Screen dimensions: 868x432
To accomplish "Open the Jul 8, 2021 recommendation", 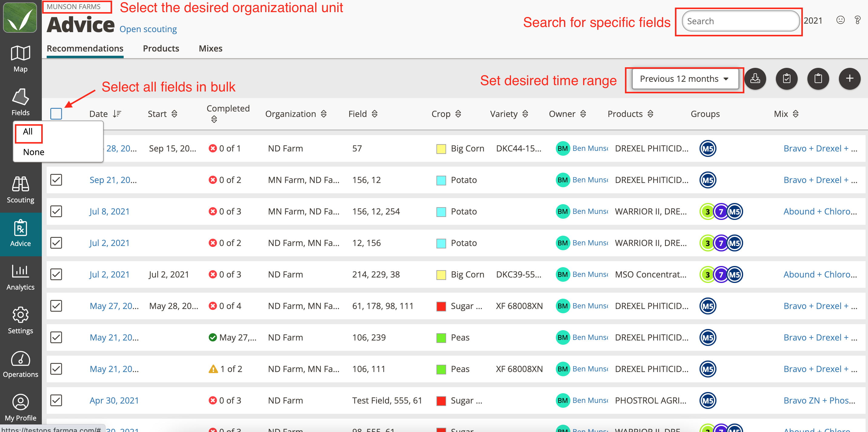I will point(109,211).
